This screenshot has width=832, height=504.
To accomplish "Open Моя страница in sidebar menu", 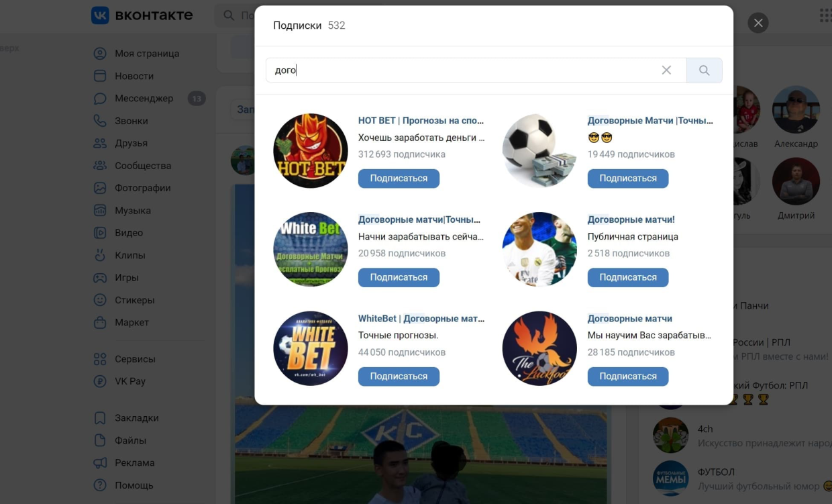I will pyautogui.click(x=146, y=54).
